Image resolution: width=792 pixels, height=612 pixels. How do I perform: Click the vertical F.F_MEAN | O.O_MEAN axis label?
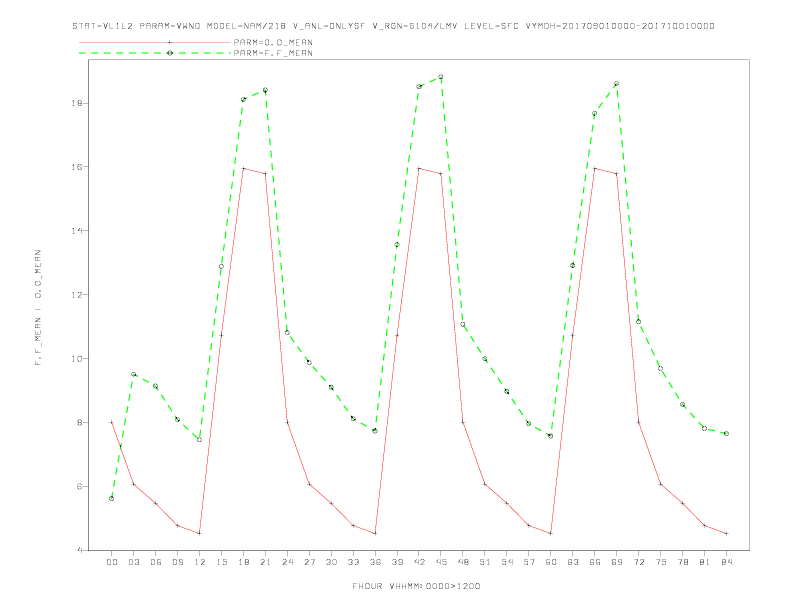pos(38,308)
